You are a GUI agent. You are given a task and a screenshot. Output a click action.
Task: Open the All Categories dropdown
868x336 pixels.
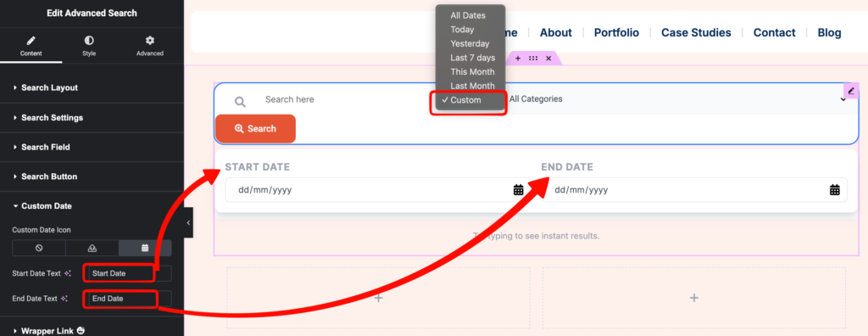678,99
